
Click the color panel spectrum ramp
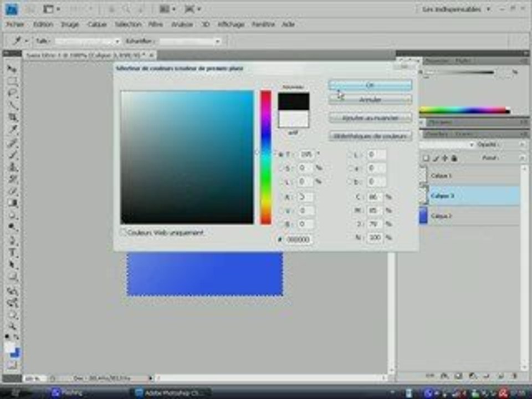point(465,110)
